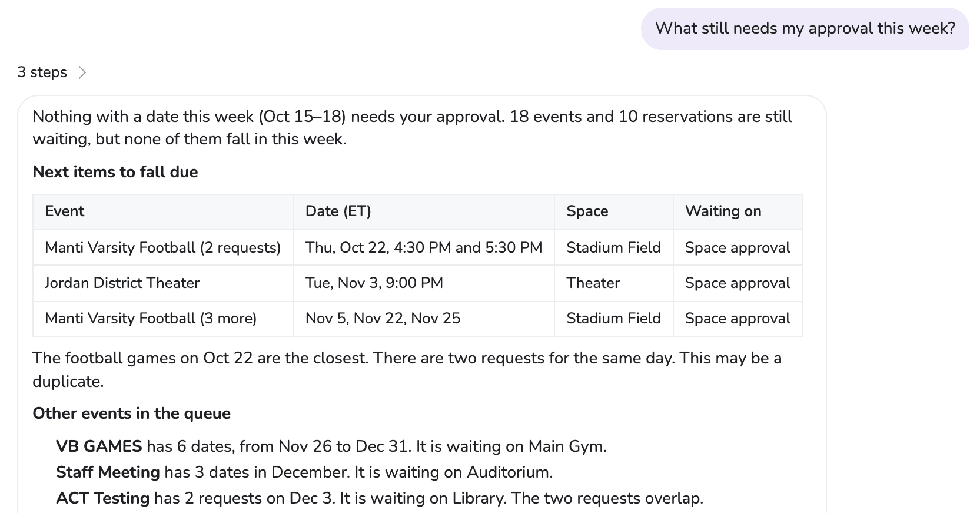
Task: Click 'Space approval' in Jordan District Theater row
Action: tap(738, 283)
